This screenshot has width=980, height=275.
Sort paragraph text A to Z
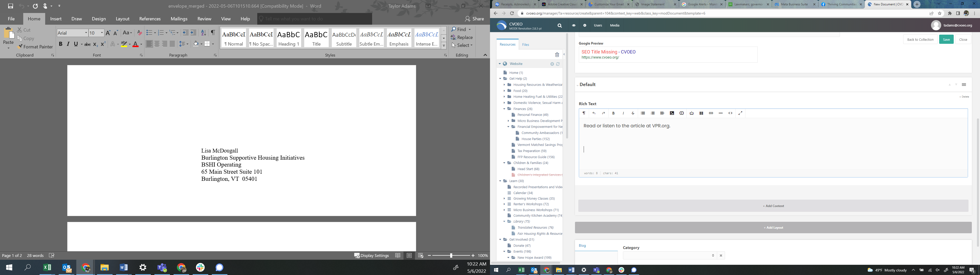point(204,33)
